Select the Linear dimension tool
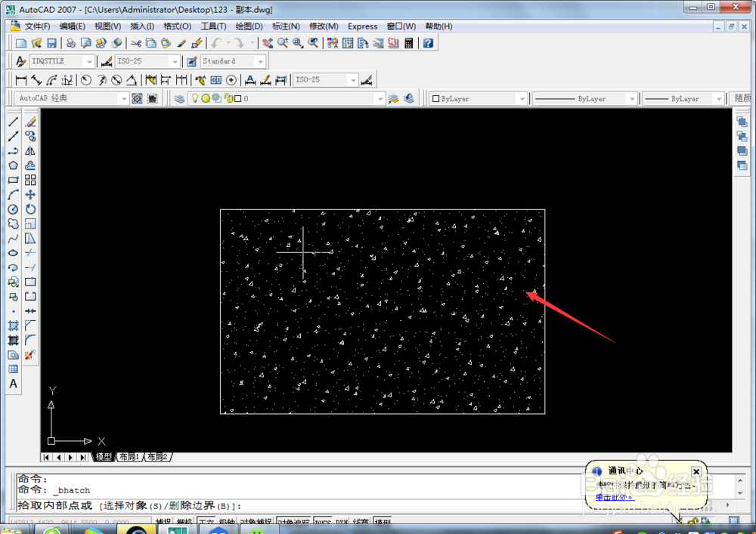Image resolution: width=756 pixels, height=534 pixels. point(20,80)
